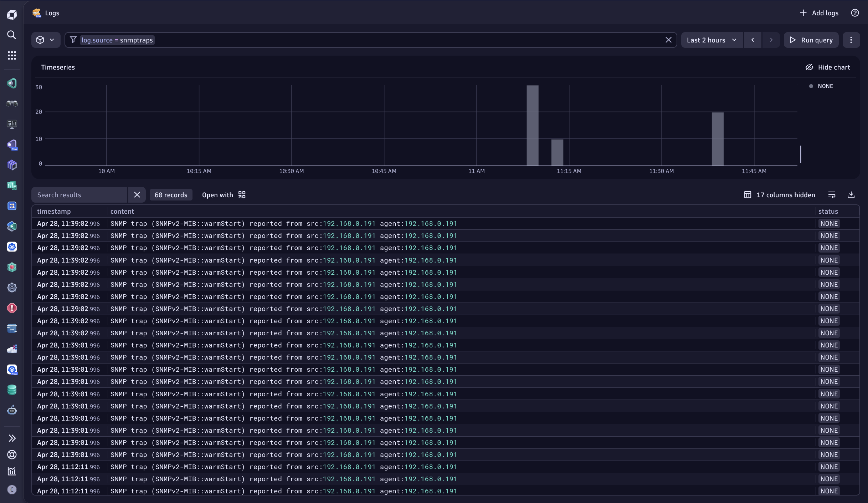Clear the snmptraps filter with the X
Viewport: 868px width, 503px height.
tap(669, 40)
